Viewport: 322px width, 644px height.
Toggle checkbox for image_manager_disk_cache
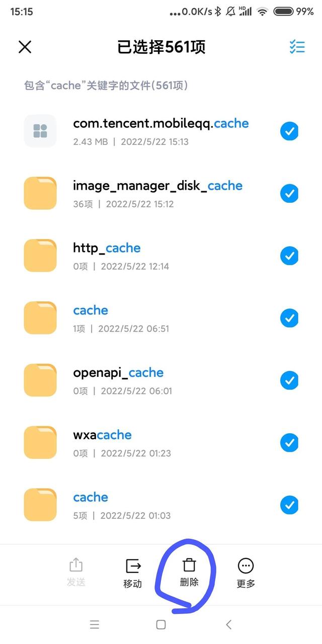point(289,194)
